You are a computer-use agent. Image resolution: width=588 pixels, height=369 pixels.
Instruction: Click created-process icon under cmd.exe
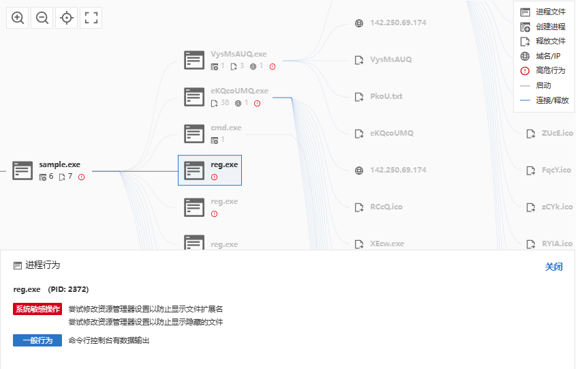pyautogui.click(x=215, y=140)
